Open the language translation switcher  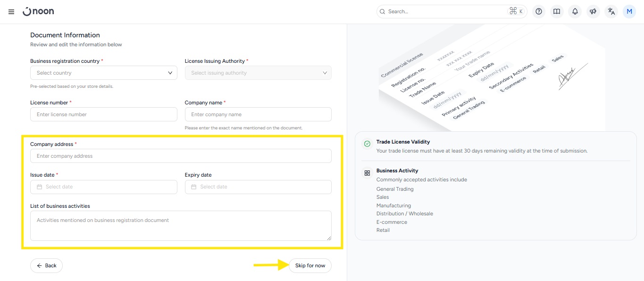click(611, 12)
